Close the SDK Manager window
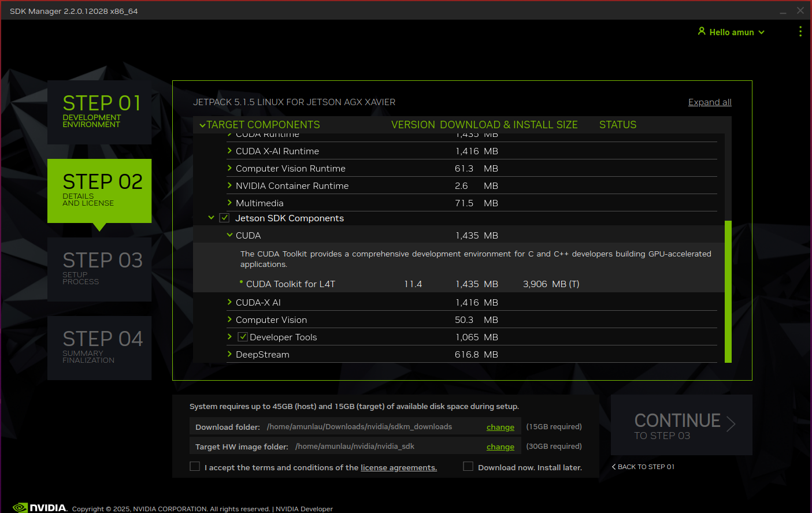812x513 pixels. tap(800, 10)
